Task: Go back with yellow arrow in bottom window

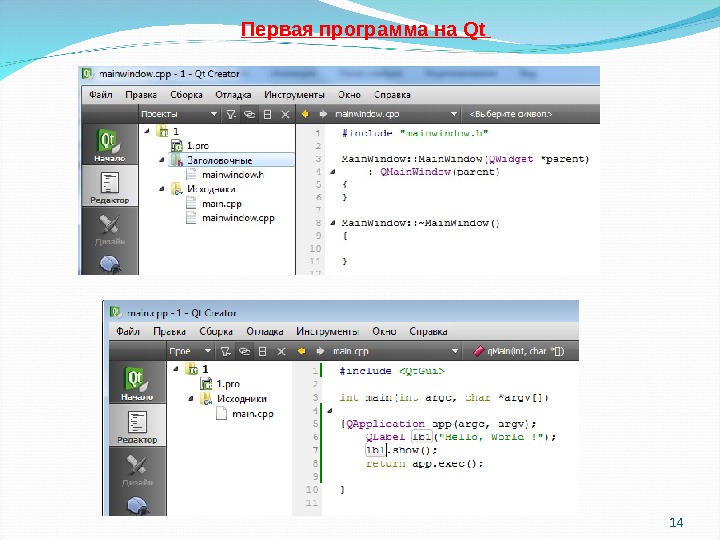Action: point(301,351)
